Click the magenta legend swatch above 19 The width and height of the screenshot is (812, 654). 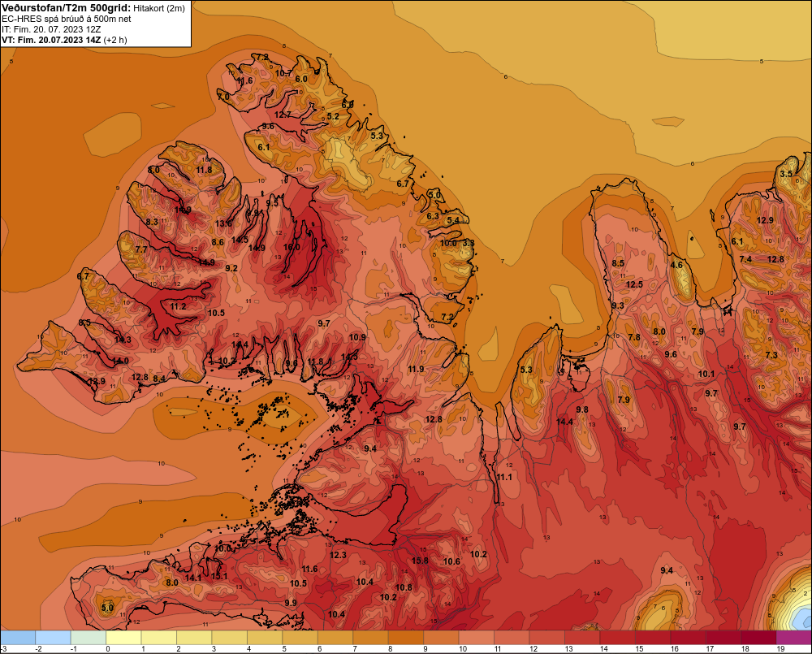point(793,638)
